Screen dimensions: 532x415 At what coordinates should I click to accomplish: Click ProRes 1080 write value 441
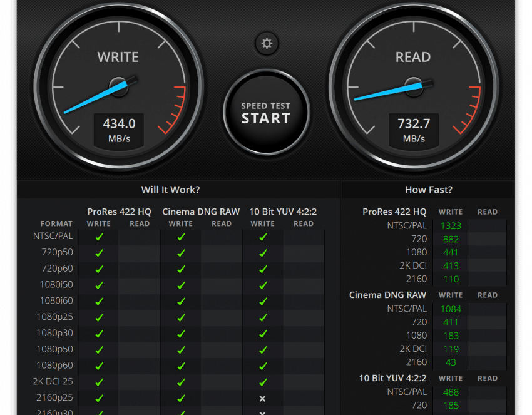point(451,252)
